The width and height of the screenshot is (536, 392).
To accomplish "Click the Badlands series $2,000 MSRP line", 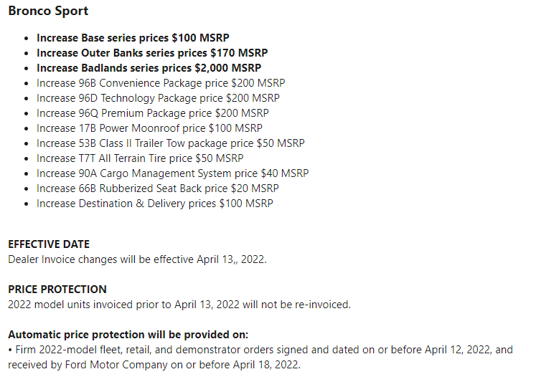I will (x=149, y=68).
